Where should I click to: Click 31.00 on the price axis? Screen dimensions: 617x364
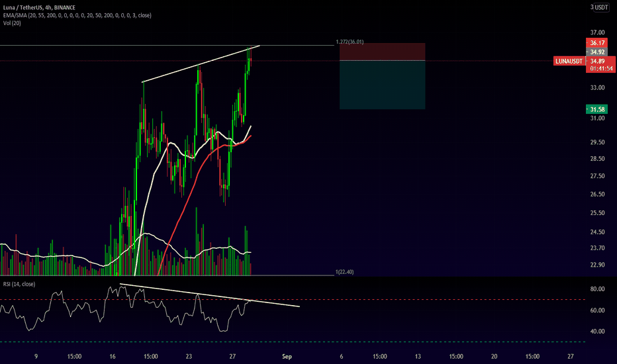pyautogui.click(x=597, y=118)
